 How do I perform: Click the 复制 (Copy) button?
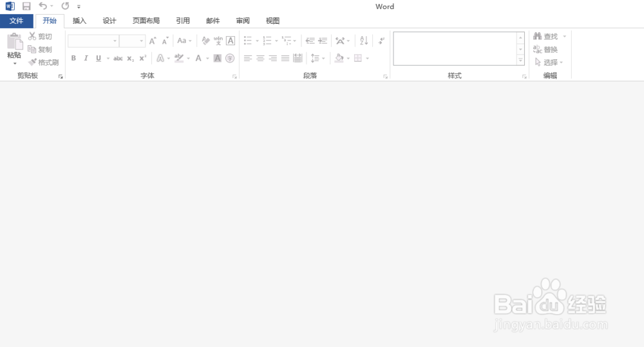click(40, 50)
